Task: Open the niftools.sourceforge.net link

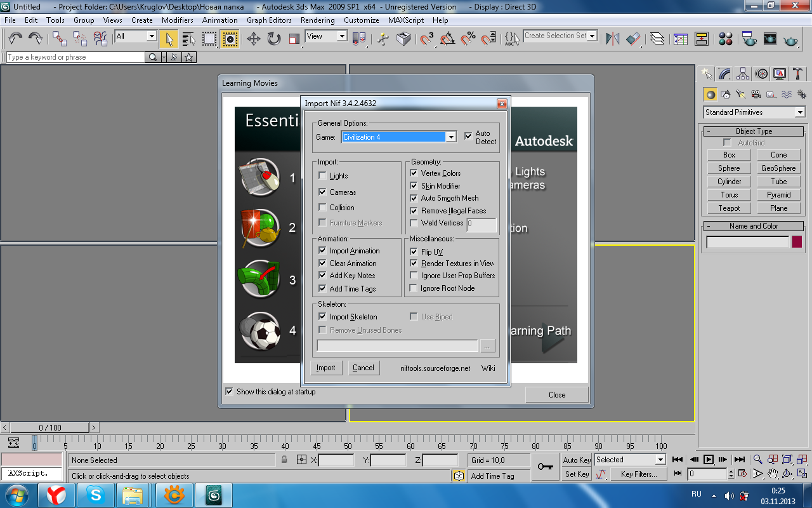Action: (x=435, y=368)
